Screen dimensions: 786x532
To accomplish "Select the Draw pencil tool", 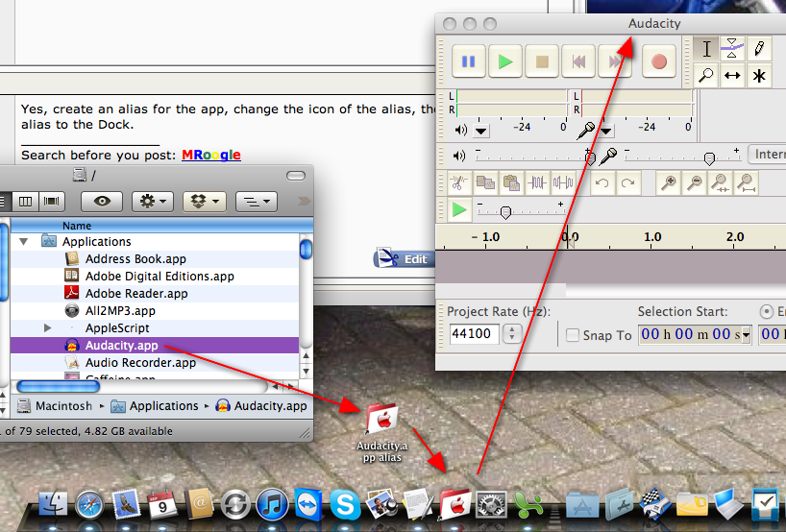I will pos(759,49).
